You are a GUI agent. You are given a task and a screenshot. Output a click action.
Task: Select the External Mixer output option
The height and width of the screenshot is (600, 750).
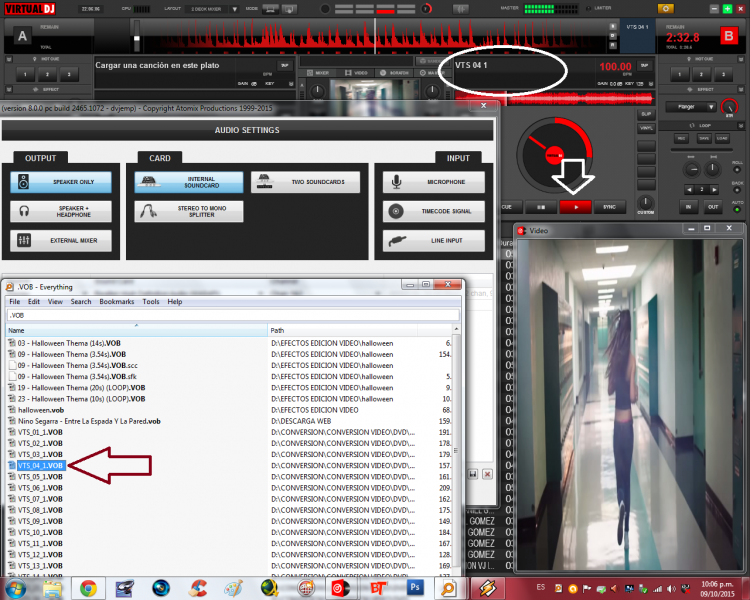pos(61,241)
